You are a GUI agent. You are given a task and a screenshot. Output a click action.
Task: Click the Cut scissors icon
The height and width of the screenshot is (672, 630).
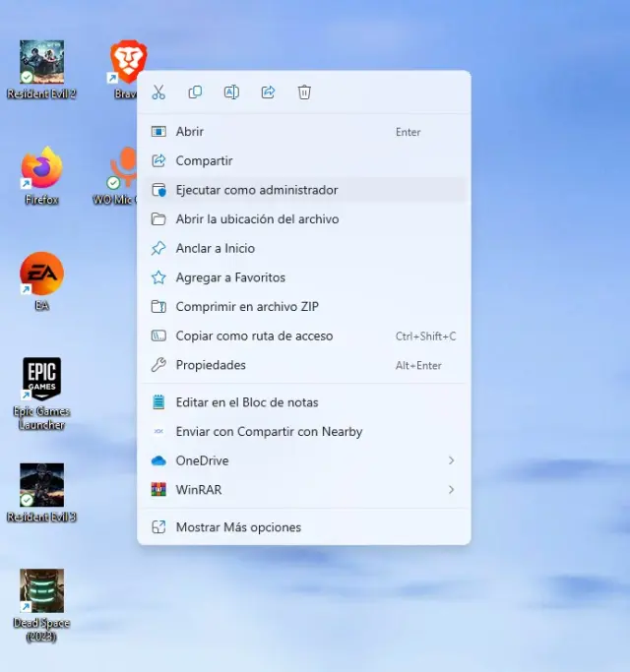tap(158, 92)
